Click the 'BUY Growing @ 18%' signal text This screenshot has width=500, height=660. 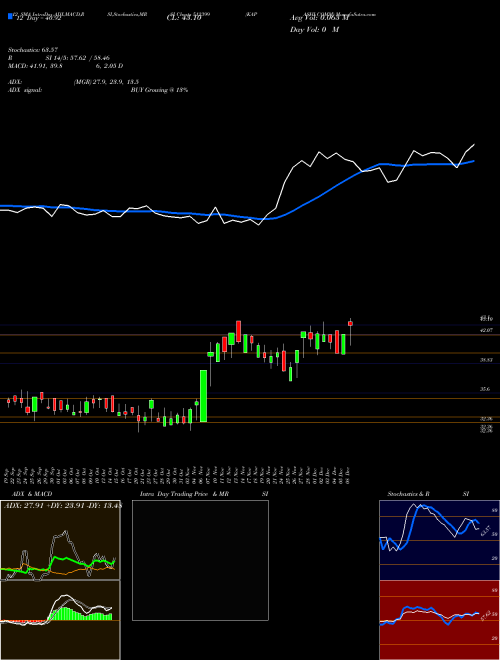point(159,90)
